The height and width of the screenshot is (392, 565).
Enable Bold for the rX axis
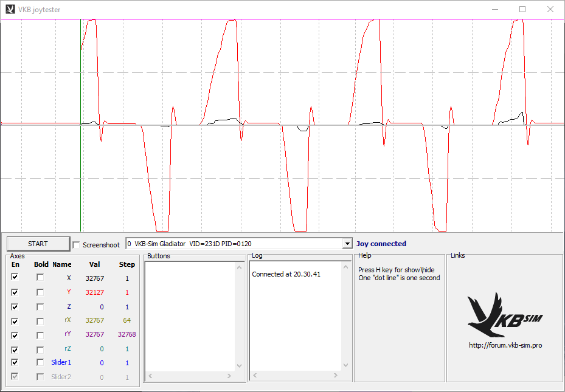[40, 321]
